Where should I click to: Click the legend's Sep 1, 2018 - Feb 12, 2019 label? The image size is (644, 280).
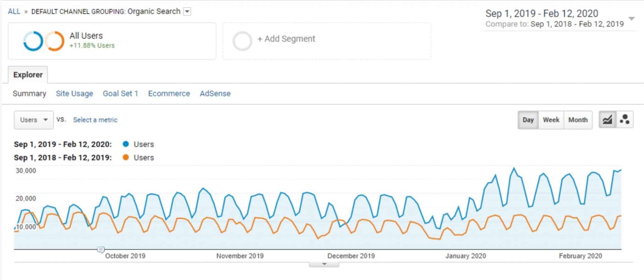[x=63, y=158]
